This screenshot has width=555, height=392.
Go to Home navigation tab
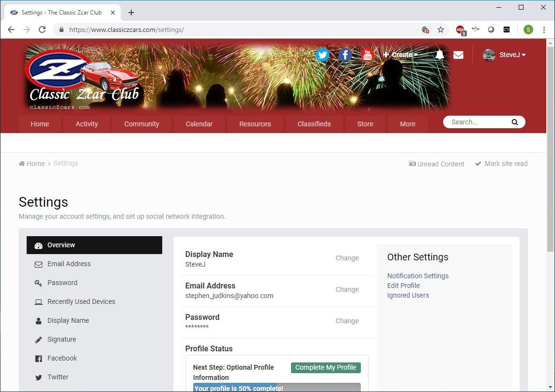tap(40, 124)
